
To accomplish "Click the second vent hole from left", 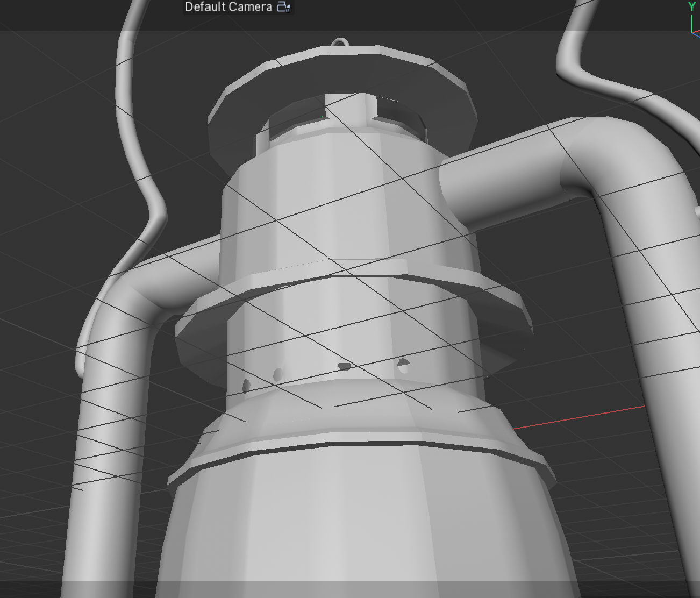I will 277,374.
